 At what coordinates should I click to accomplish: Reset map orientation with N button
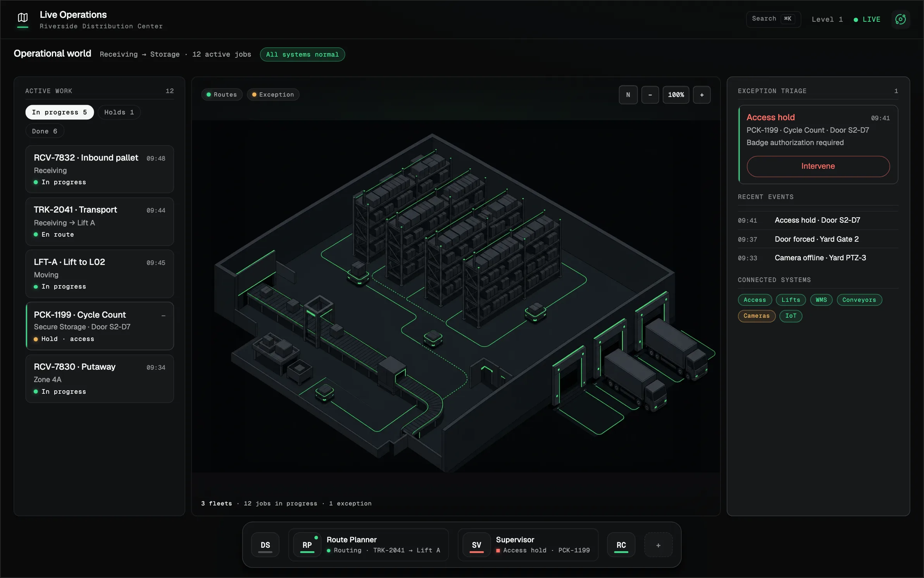pos(628,95)
